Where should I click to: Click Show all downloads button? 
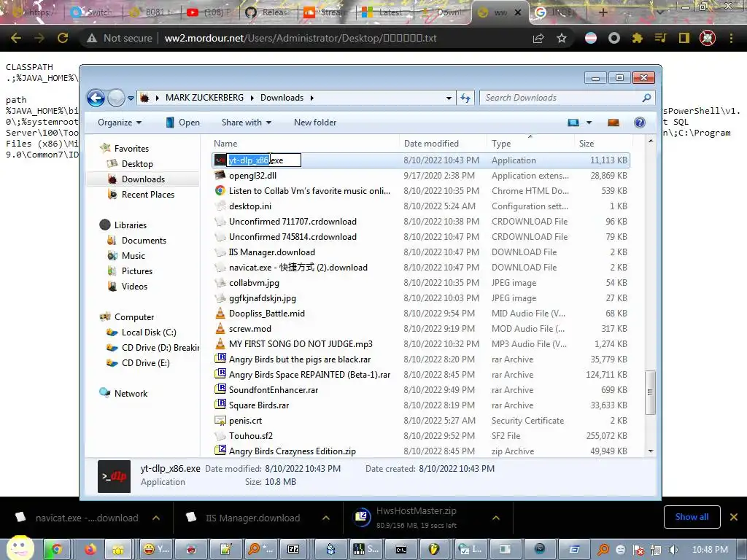692,517
